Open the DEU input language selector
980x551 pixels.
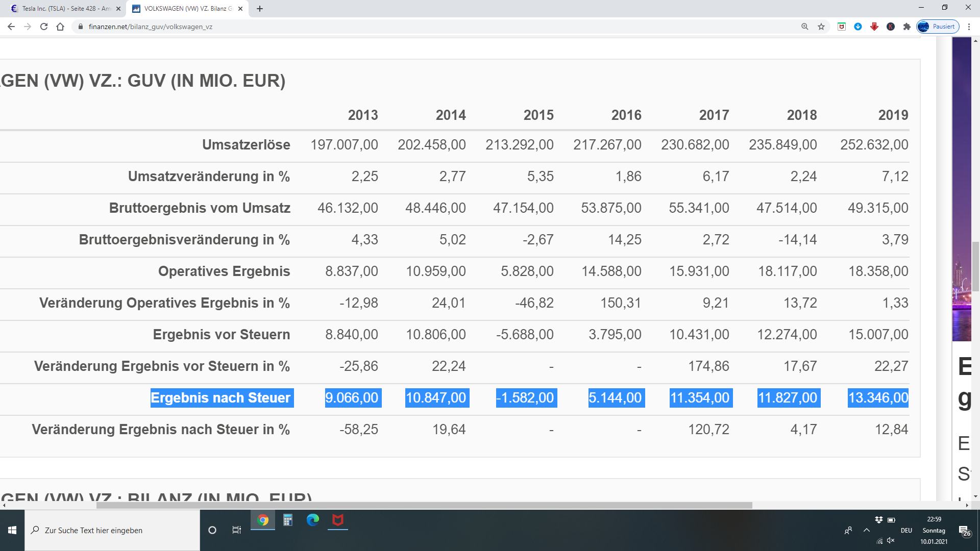click(906, 530)
